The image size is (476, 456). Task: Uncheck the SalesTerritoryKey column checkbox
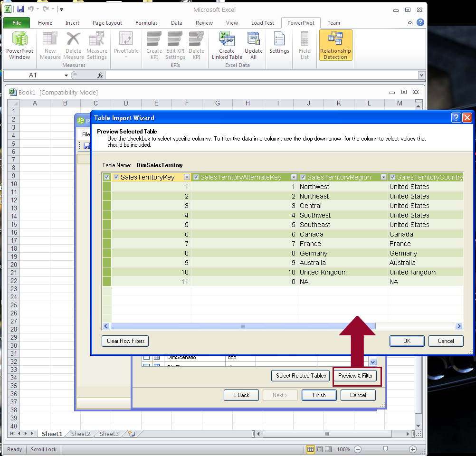pyautogui.click(x=116, y=177)
